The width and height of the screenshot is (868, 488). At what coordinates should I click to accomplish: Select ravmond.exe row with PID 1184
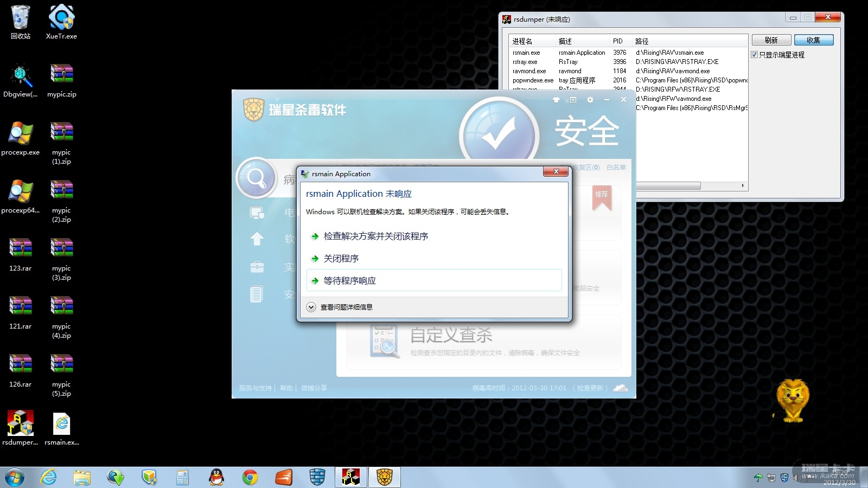(x=629, y=71)
